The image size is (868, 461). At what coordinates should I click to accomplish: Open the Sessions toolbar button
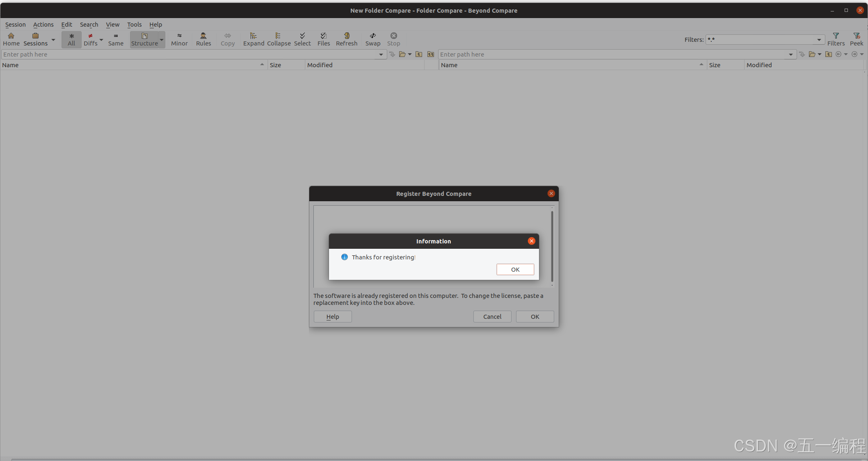click(x=35, y=39)
